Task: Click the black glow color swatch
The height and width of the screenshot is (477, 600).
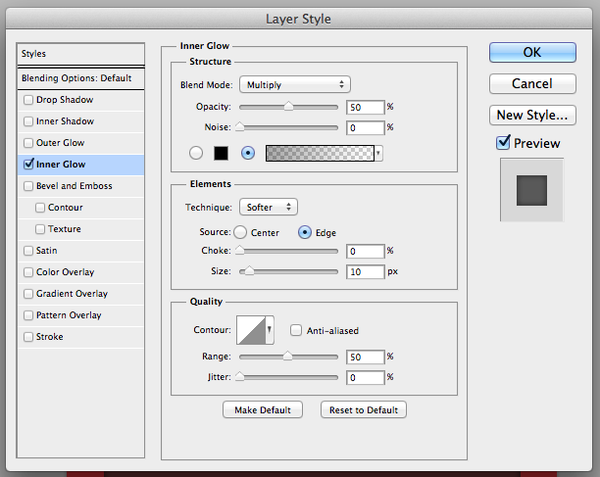Action: pos(221,153)
